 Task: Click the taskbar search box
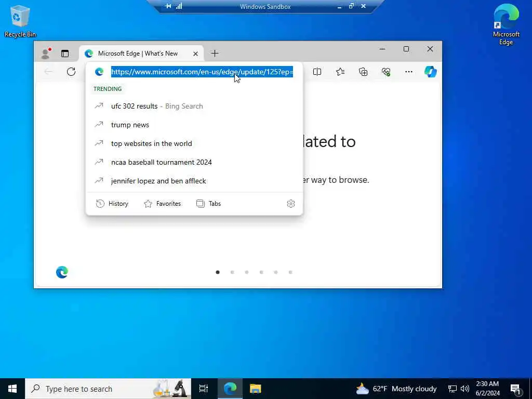tap(108, 389)
